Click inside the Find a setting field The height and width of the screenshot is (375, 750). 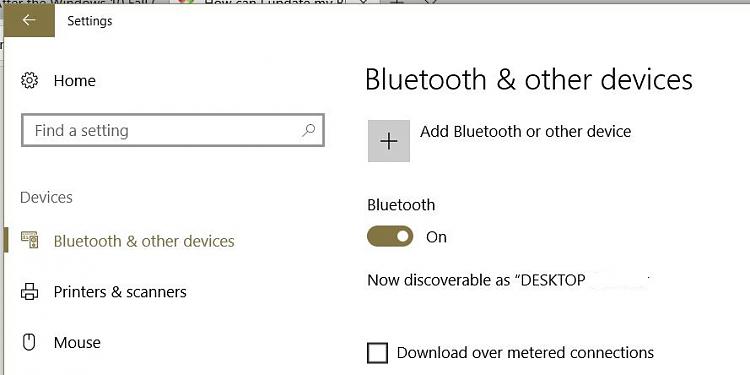tap(173, 130)
